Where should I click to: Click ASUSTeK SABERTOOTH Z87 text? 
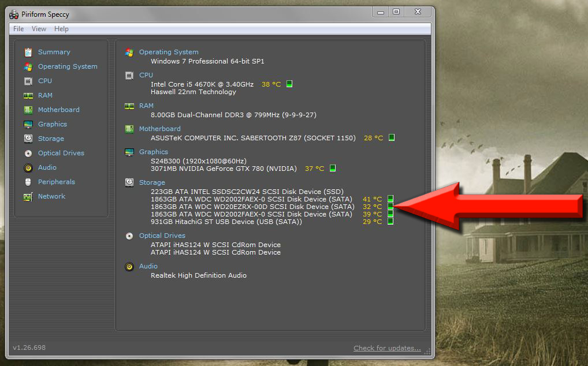pyautogui.click(x=253, y=138)
